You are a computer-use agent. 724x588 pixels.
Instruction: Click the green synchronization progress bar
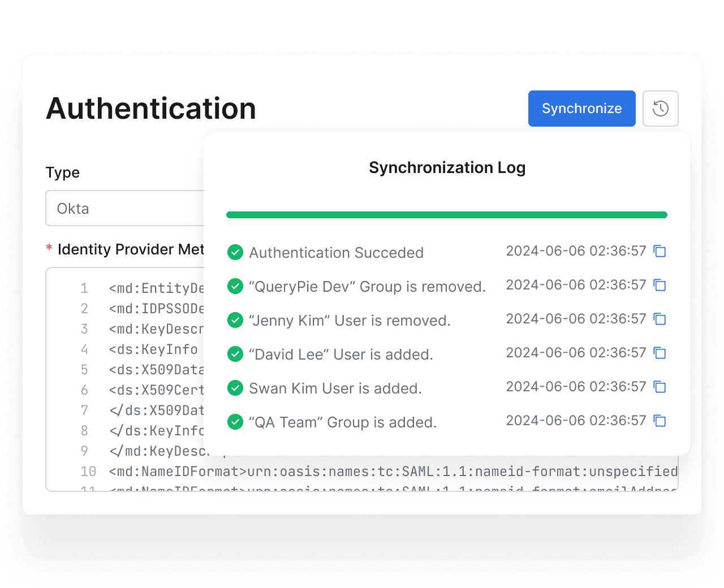[446, 215]
